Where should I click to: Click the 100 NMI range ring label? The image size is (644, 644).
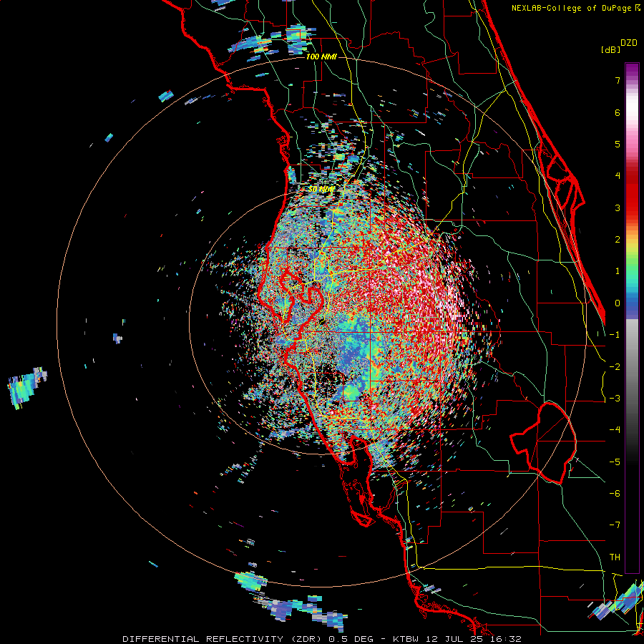pos(321,57)
